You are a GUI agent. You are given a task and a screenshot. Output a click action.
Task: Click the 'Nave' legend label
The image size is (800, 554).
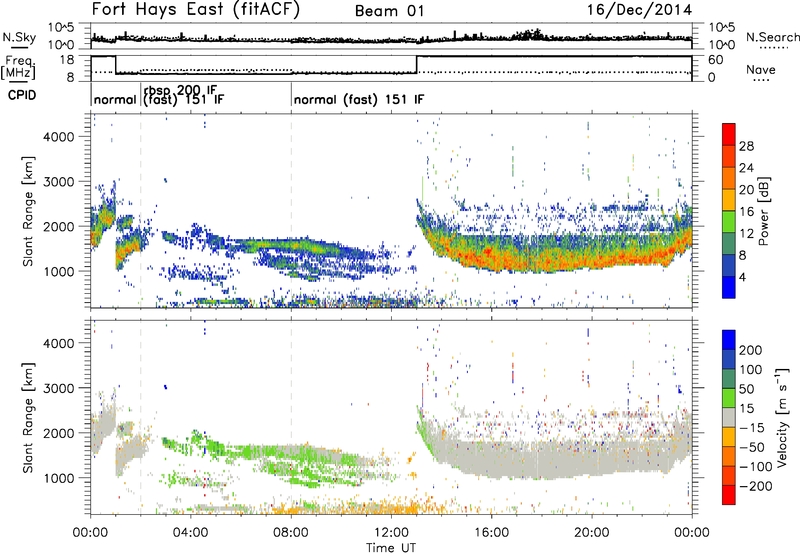761,69
